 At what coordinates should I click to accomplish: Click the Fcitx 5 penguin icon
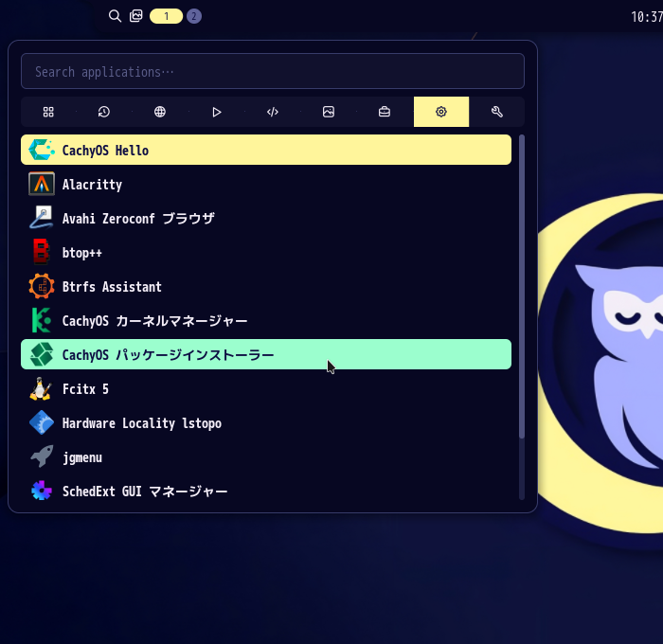41,388
